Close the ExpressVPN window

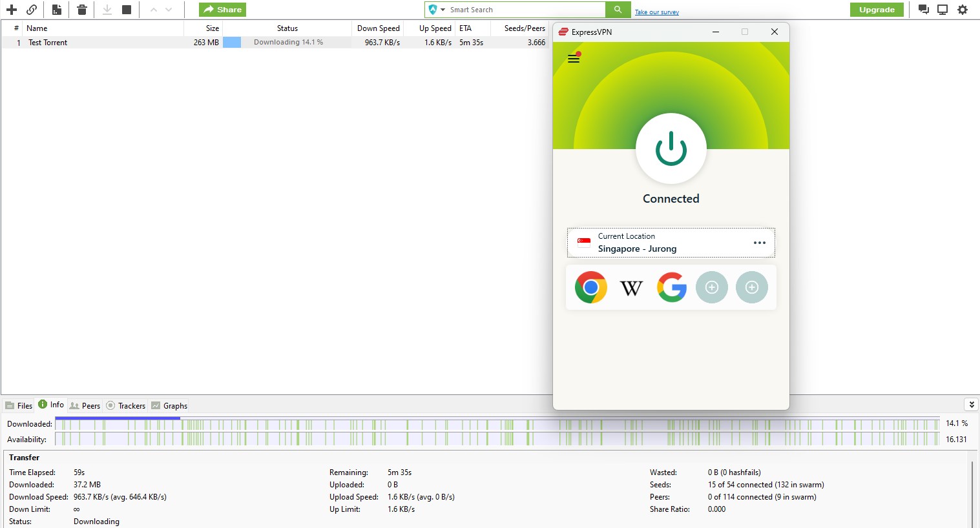(775, 32)
